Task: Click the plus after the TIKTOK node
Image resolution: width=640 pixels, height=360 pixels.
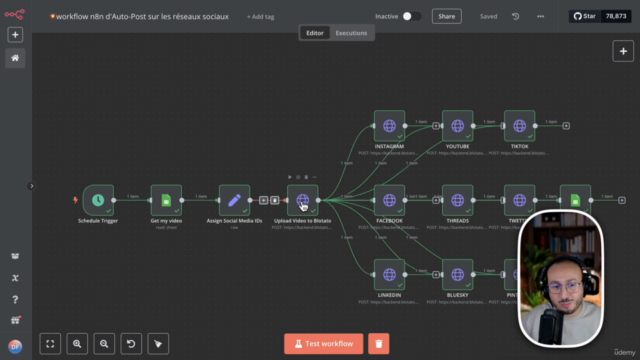Action: (x=566, y=126)
